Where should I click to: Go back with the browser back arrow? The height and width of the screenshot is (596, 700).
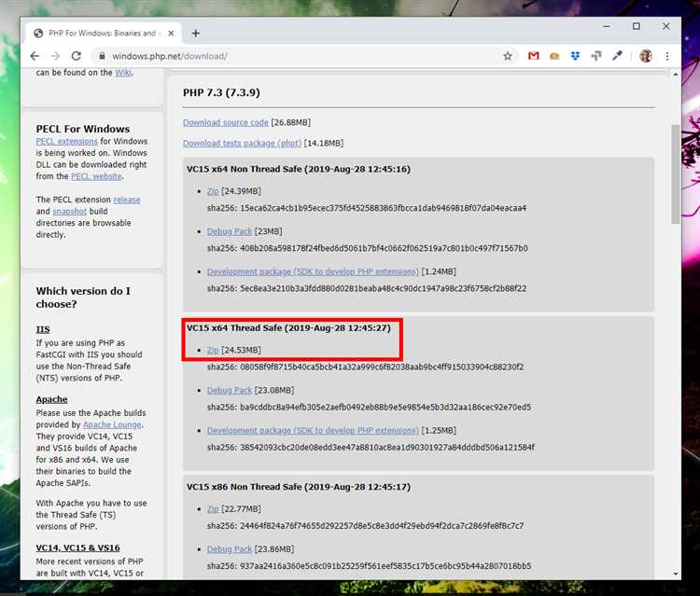click(x=35, y=56)
